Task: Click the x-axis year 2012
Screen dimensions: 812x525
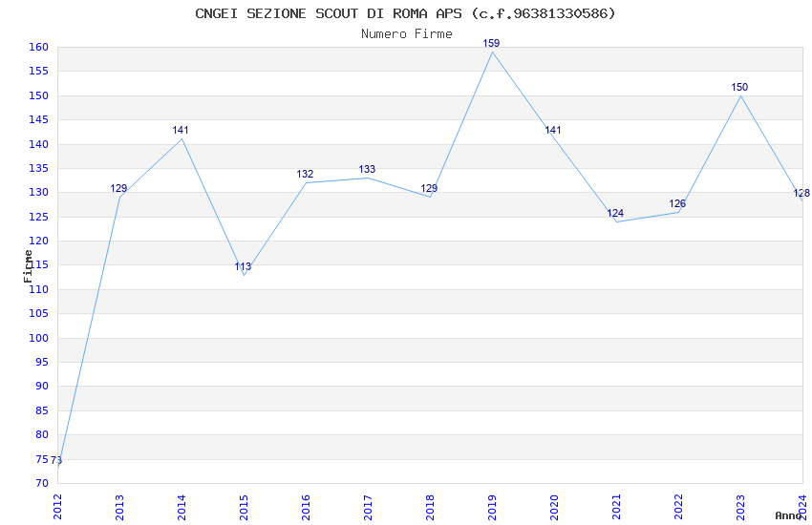Action: coord(57,507)
